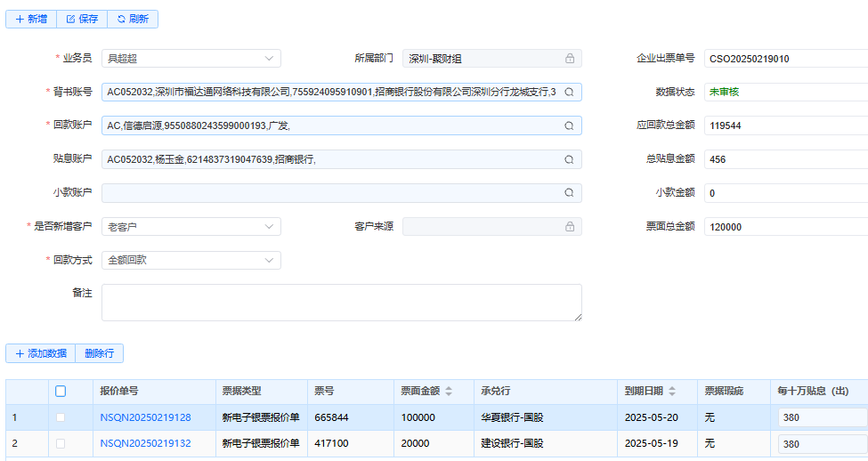The image size is (868, 461).
Task: Click the 添加数据 button
Action: point(40,353)
